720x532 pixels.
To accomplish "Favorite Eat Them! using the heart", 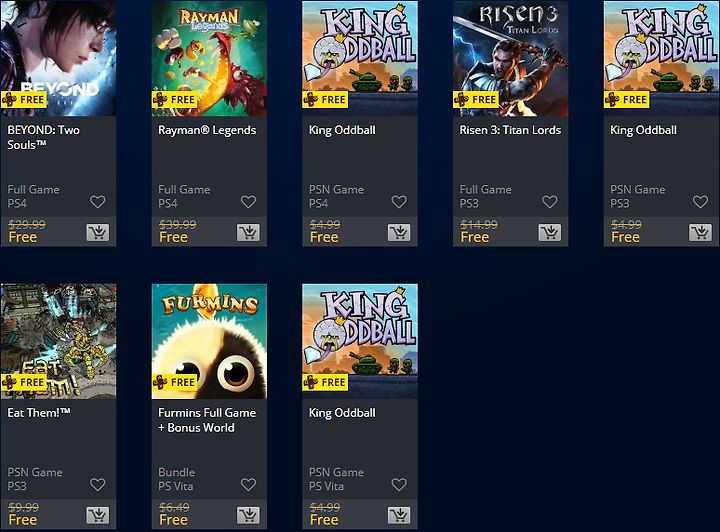I will (x=98, y=484).
